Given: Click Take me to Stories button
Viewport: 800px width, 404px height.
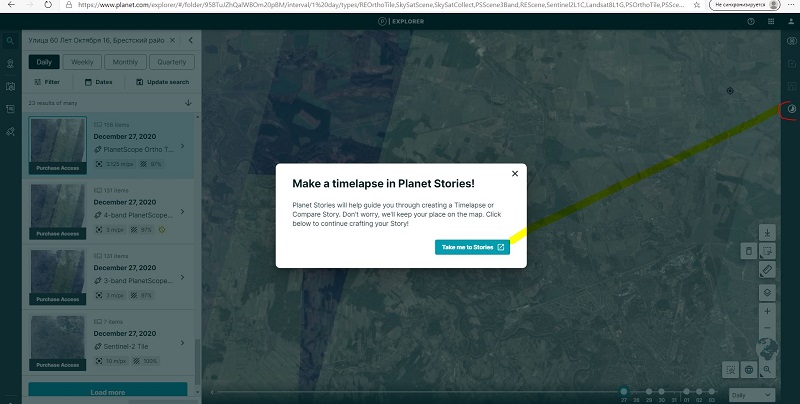Looking at the screenshot, I should (472, 247).
